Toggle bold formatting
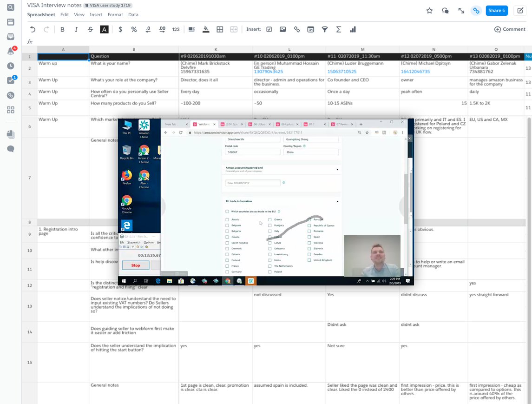Image resolution: width=532 pixels, height=404 pixels. pos(62,30)
